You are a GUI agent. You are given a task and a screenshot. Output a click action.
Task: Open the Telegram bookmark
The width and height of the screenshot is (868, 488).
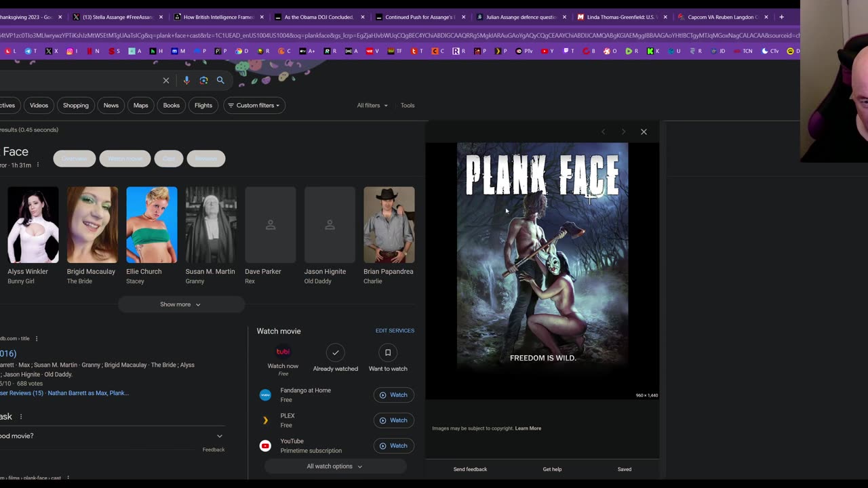pyautogui.click(x=31, y=51)
